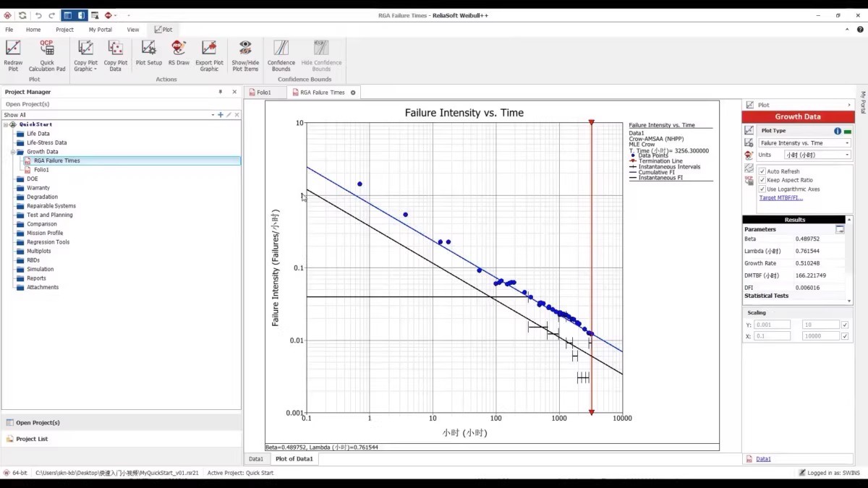This screenshot has height=488, width=868.
Task: Collapse the QuickStart project tree node
Action: pos(6,124)
